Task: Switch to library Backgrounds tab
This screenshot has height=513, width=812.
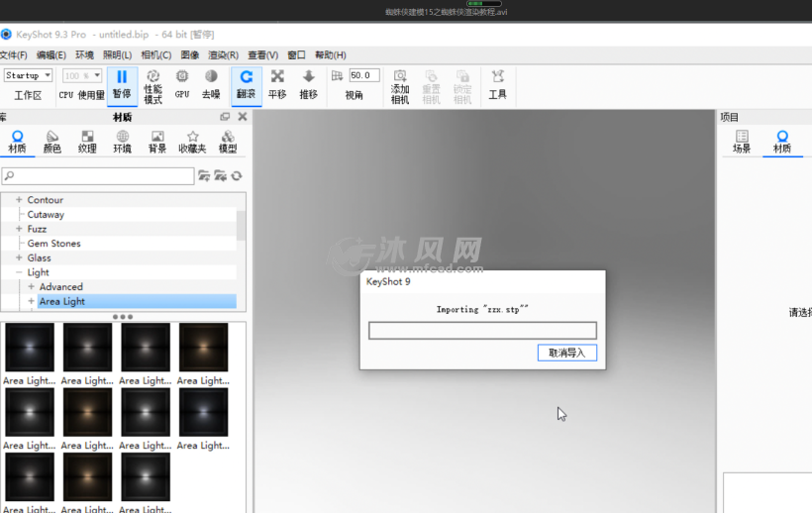Action: click(157, 142)
